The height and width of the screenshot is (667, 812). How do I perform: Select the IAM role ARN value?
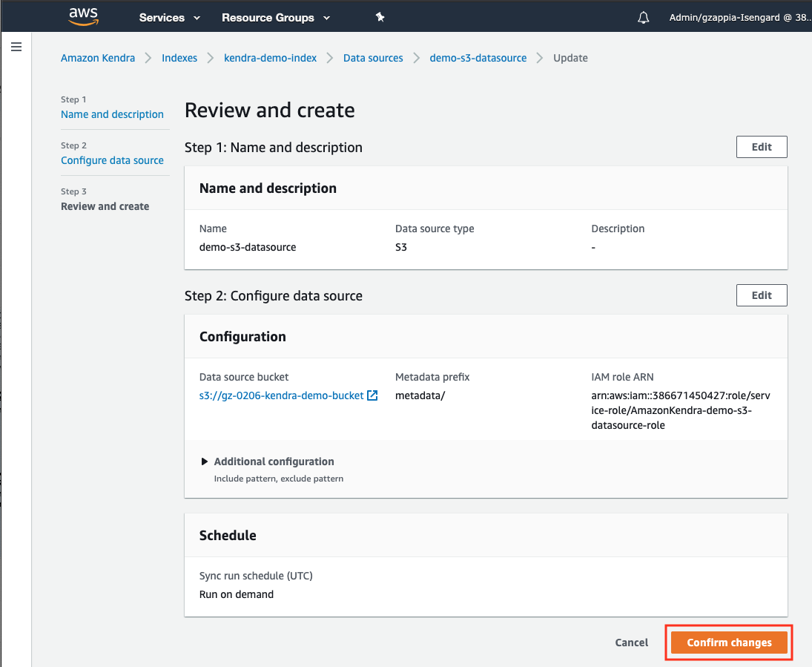point(681,410)
